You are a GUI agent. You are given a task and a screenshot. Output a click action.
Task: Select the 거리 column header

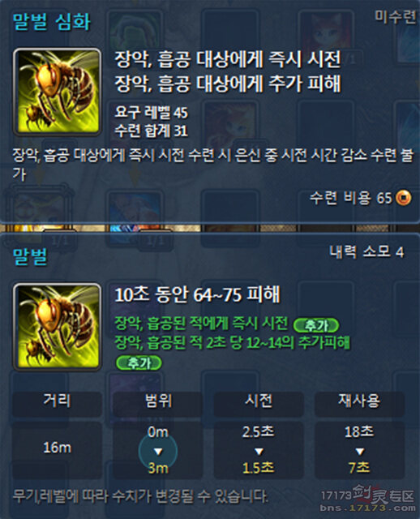pyautogui.click(x=57, y=401)
